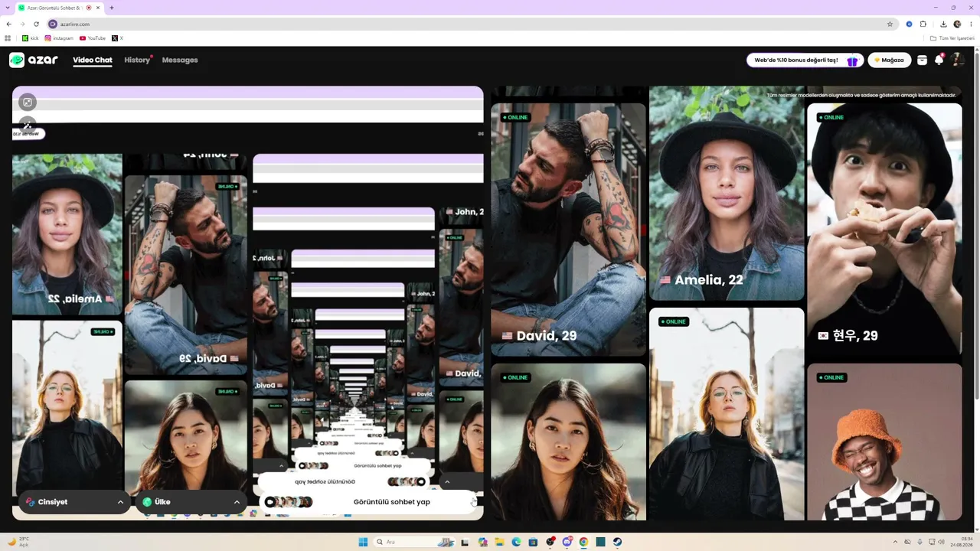Open the Chrome extensions puzzle icon
Viewport: 980px width, 551px height.
coord(923,24)
